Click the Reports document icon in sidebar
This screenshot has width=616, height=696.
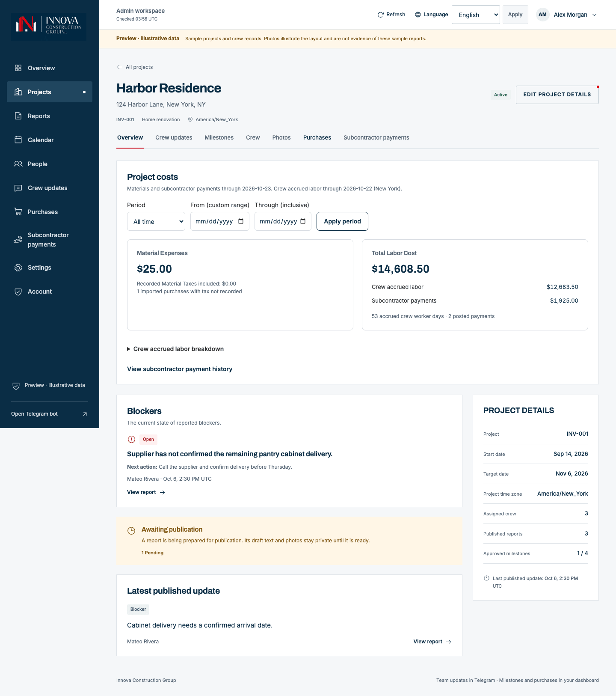click(x=18, y=116)
